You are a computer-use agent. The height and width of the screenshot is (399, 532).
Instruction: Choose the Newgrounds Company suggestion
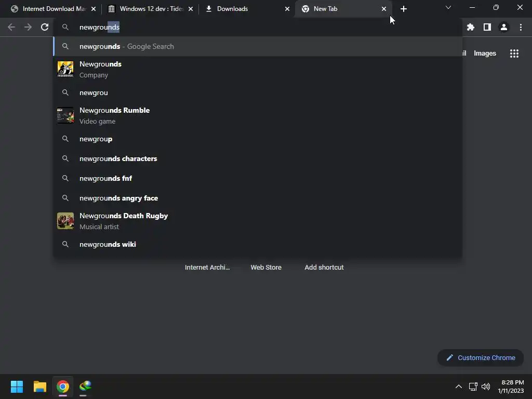(x=258, y=70)
